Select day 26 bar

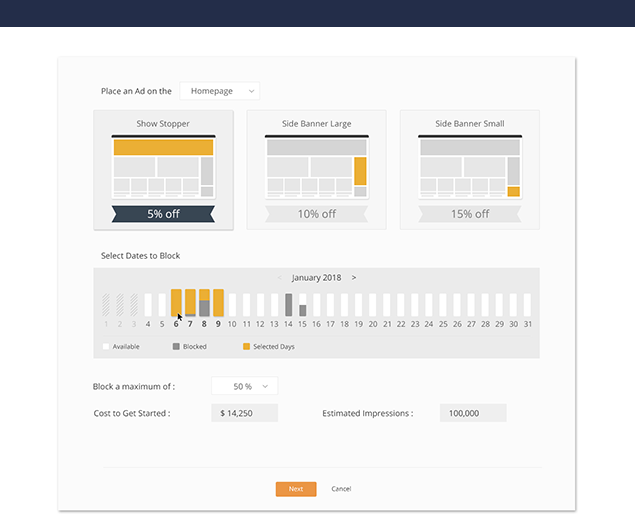(x=457, y=305)
